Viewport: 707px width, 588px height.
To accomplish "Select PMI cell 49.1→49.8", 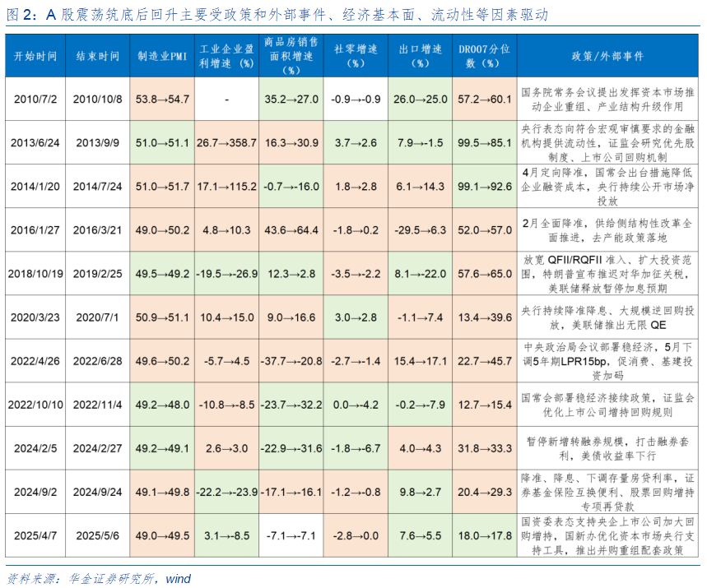I will tap(162, 493).
